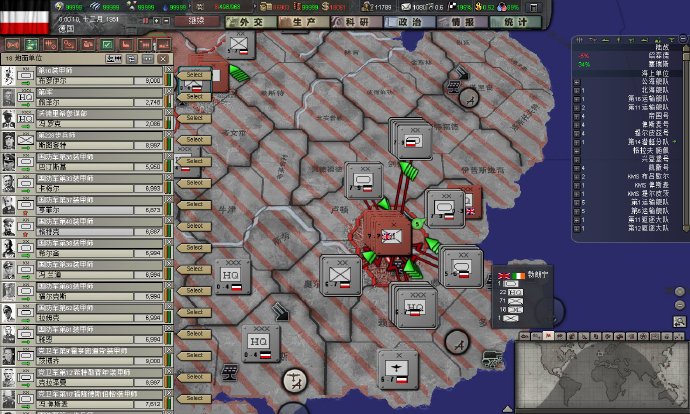690x414 pixels.
Task: Click the blue oil droplet resource icon
Action: 165,7
